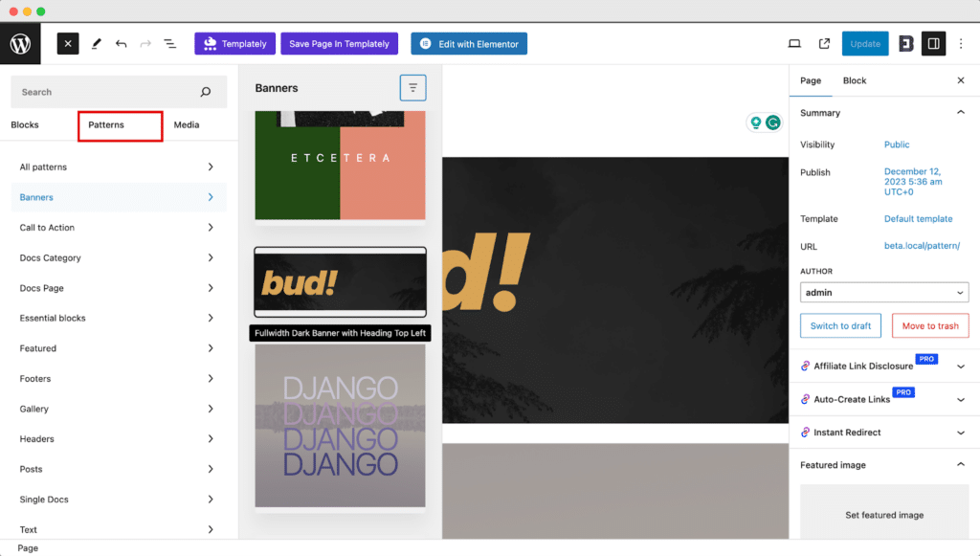Open Visibility settings via Public link
980x556 pixels.
coord(896,144)
